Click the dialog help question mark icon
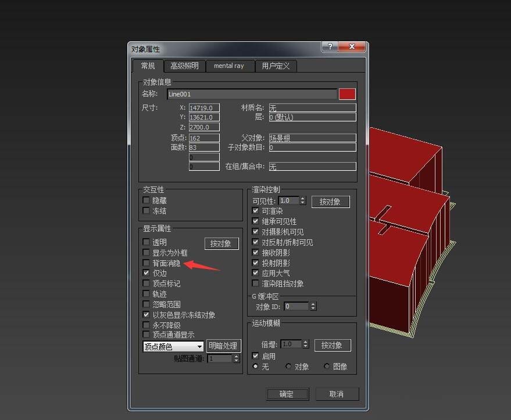This screenshot has height=420, width=511. [x=330, y=46]
